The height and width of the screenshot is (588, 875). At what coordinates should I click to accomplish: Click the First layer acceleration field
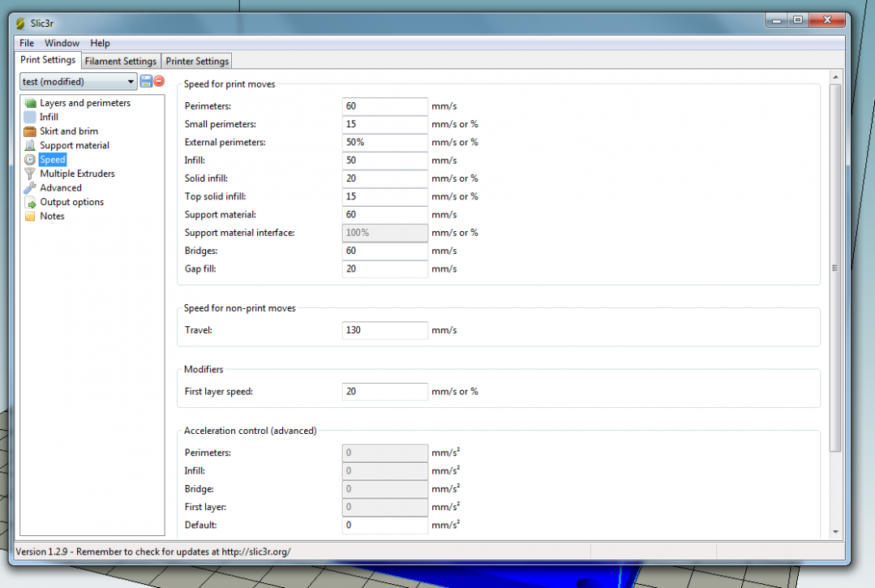click(385, 507)
